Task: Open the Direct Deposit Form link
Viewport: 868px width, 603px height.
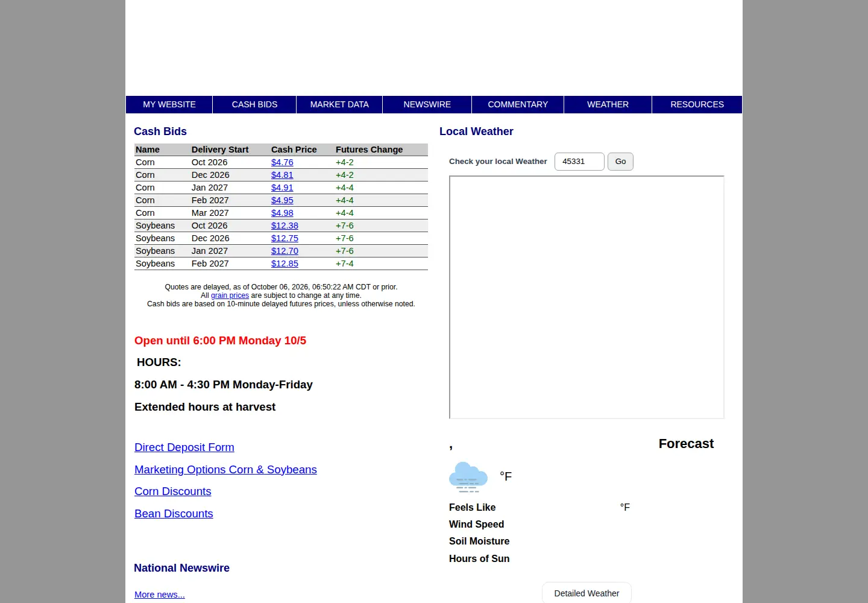Action: pyautogui.click(x=184, y=447)
